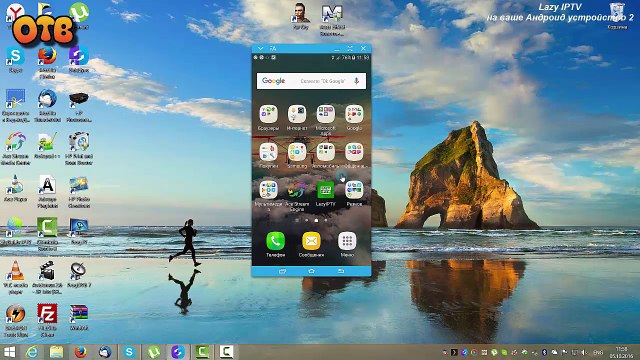Image resolution: width=640 pixels, height=360 pixels.
Task: Click the ENG language indicator in tray
Action: point(598,352)
